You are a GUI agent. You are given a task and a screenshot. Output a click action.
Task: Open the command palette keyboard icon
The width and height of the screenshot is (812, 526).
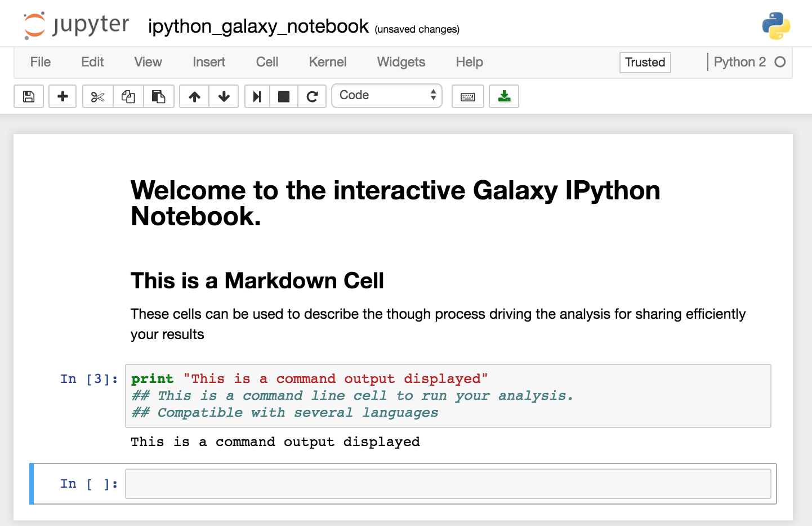(467, 96)
